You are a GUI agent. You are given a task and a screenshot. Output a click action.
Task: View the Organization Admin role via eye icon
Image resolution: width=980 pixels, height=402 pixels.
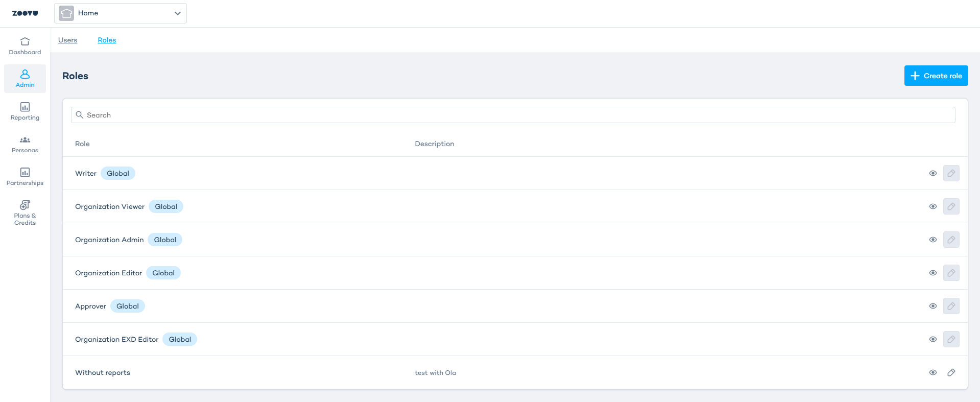[933, 240]
